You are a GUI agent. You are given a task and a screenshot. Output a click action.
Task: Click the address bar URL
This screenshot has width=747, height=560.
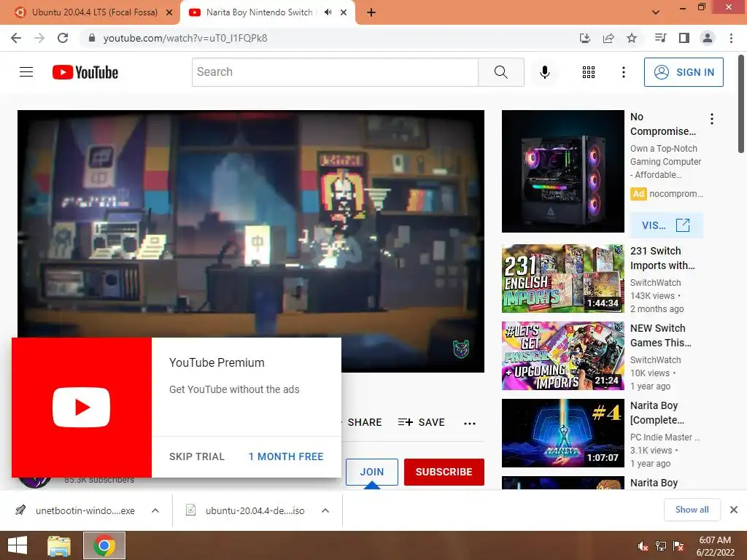pos(185,38)
